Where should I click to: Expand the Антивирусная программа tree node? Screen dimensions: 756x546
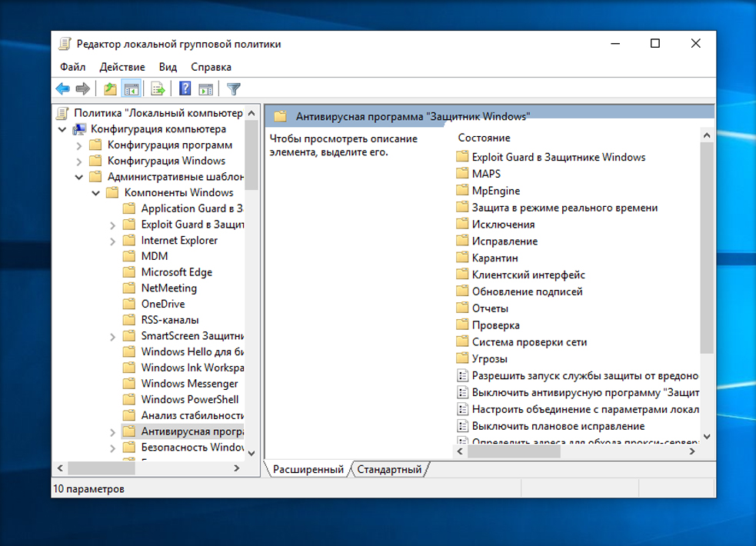pyautogui.click(x=113, y=431)
